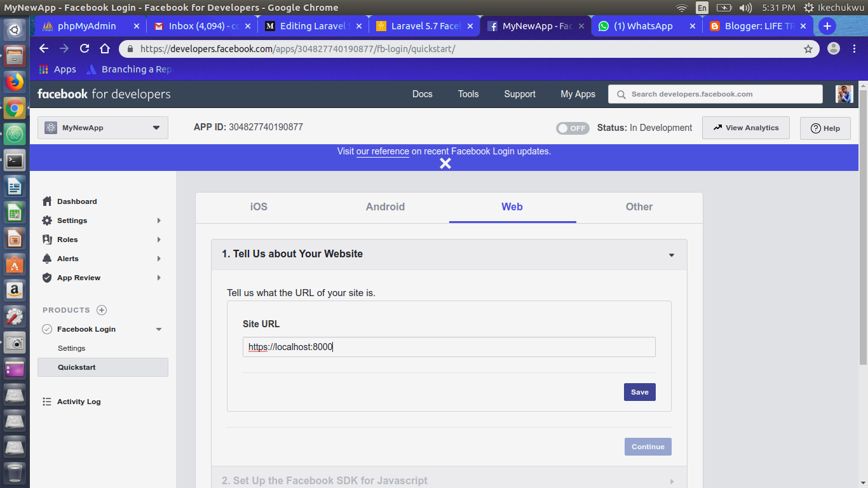Open the volume icon in top panel
The image size is (868, 488).
click(x=746, y=8)
